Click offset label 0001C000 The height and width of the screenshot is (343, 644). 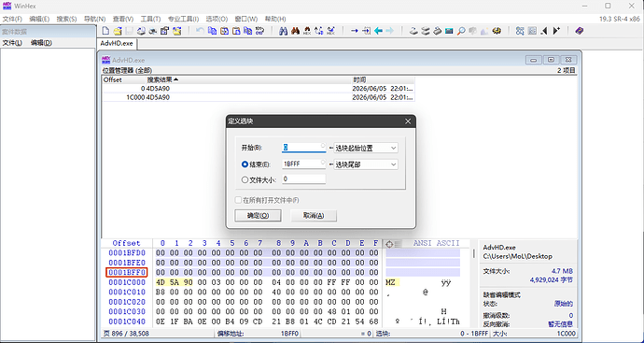127,282
